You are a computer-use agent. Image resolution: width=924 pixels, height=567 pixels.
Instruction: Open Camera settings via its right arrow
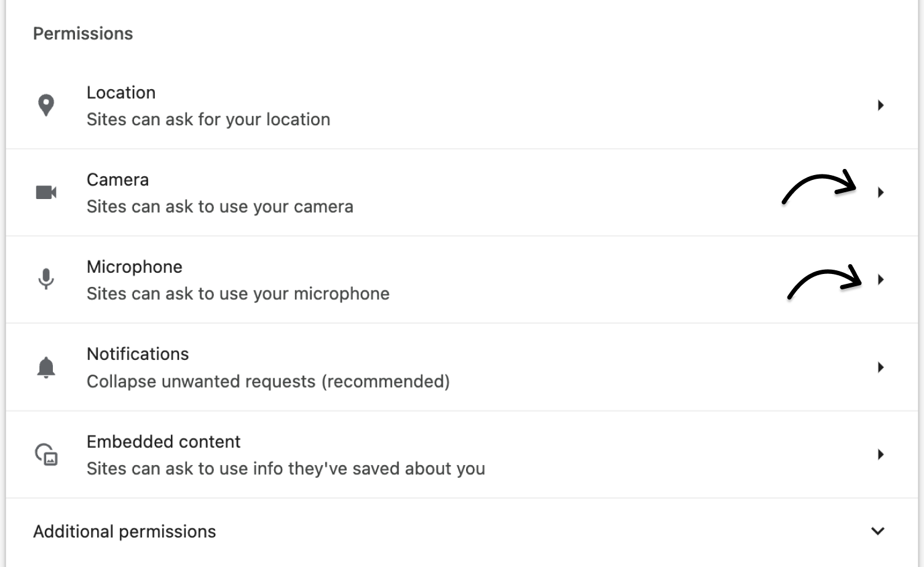[881, 192]
